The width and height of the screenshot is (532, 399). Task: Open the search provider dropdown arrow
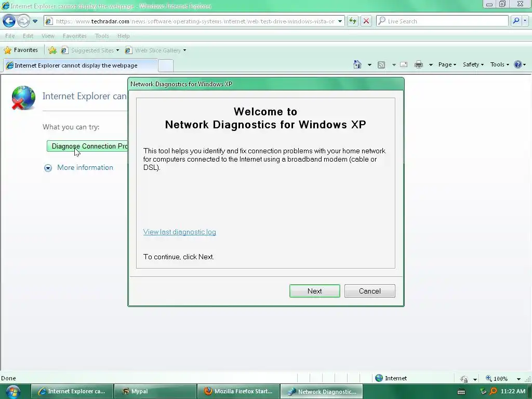click(x=525, y=21)
